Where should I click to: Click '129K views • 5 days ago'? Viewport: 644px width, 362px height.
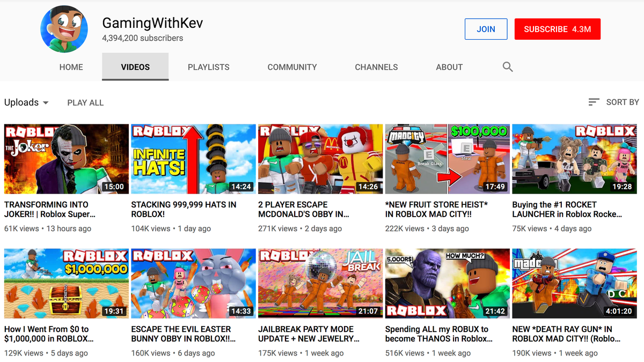(x=46, y=353)
